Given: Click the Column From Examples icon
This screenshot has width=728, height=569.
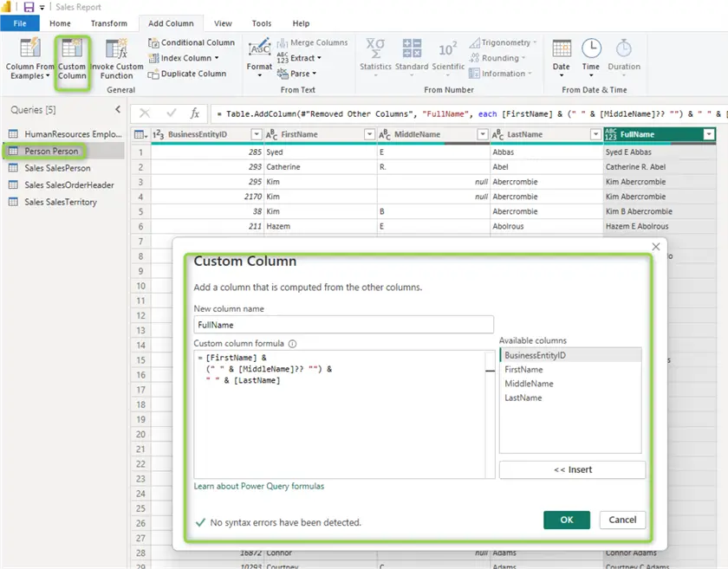Looking at the screenshot, I should click(x=29, y=48).
